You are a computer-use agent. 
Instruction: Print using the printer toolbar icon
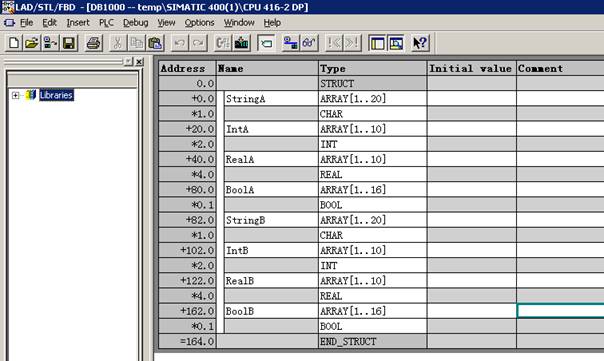pyautogui.click(x=93, y=43)
